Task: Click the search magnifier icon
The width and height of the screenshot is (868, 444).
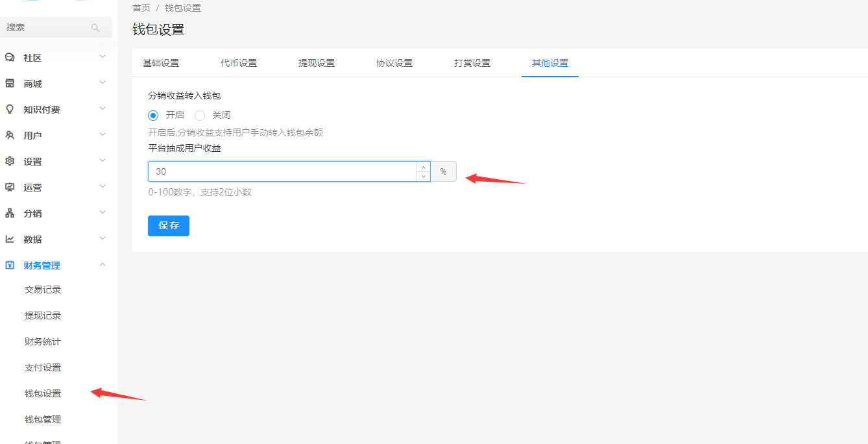Action: [x=95, y=28]
